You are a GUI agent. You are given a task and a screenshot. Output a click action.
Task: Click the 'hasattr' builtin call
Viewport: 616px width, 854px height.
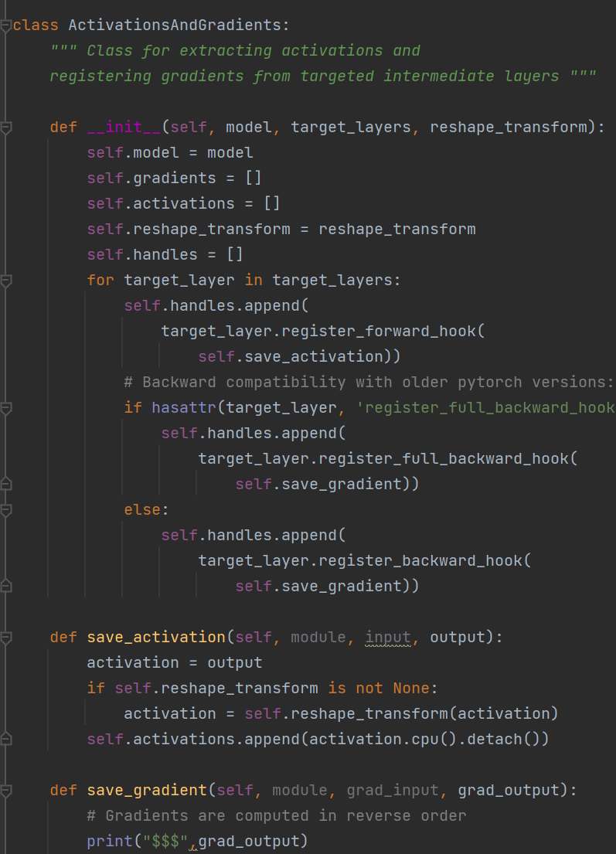183,408
